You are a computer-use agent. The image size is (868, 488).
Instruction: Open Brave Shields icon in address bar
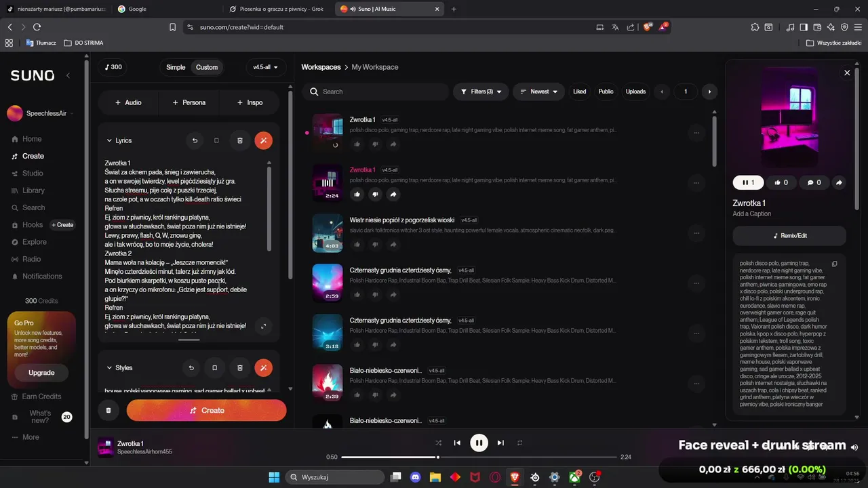pos(647,27)
